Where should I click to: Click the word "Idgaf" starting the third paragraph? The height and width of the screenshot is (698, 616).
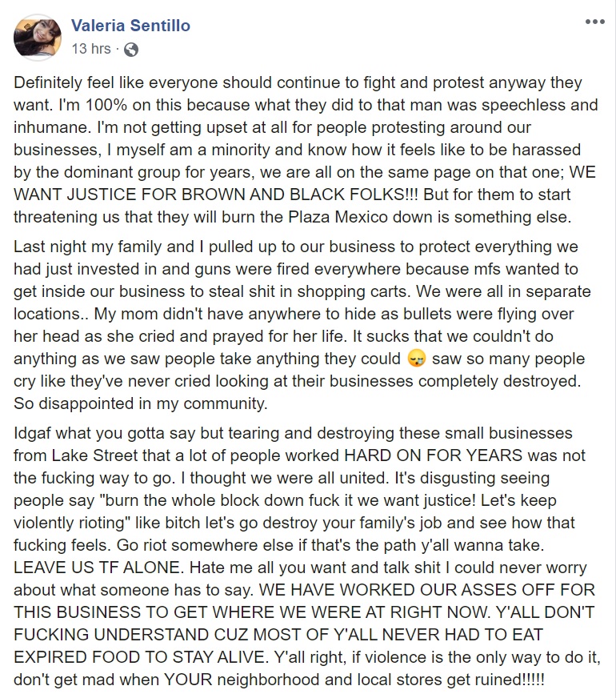32,433
